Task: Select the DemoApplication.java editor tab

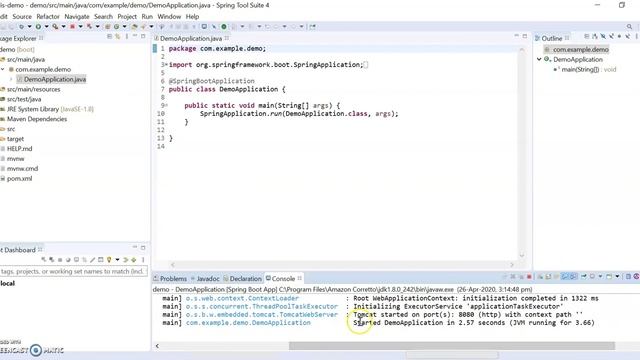Action: tap(191, 38)
